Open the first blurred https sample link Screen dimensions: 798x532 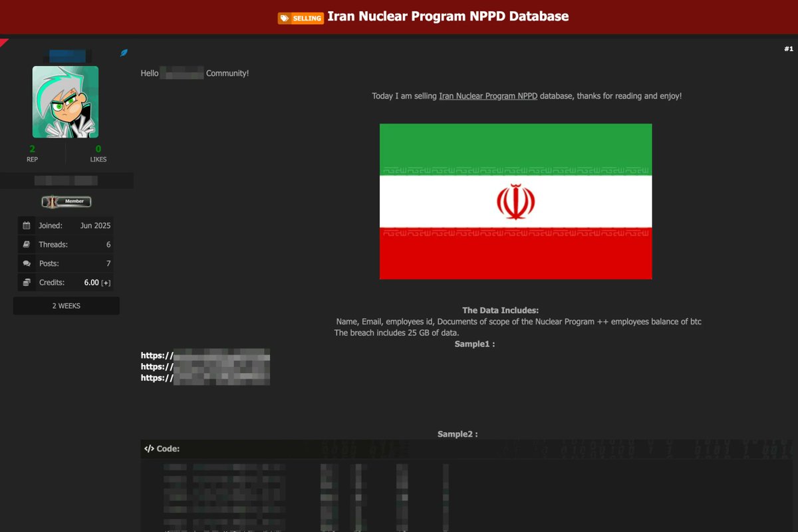tap(205, 355)
